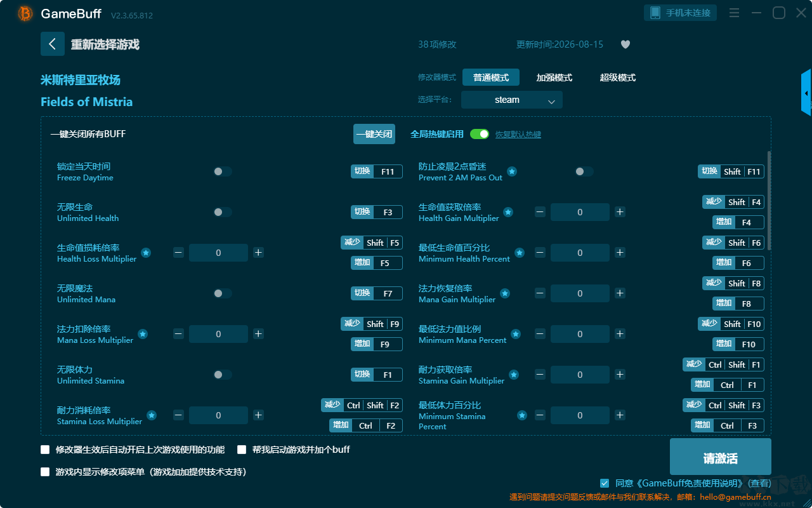Disable the global hotkey toggle
This screenshot has height=508, width=812.
(480, 134)
